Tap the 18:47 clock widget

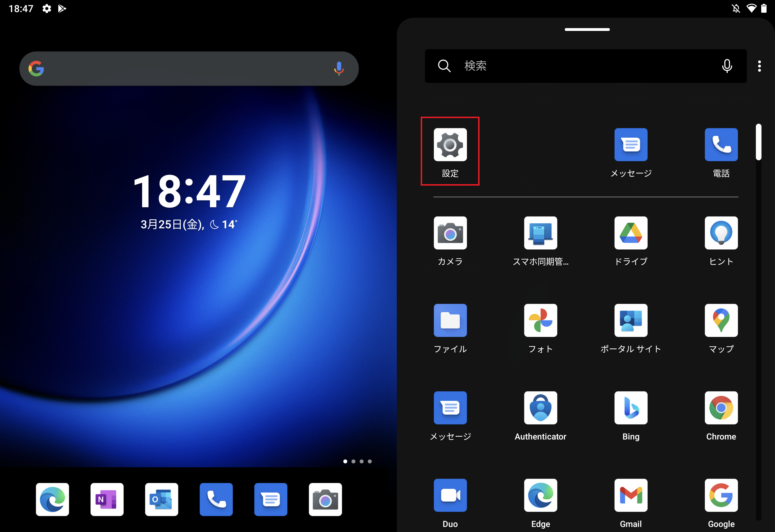(x=189, y=191)
